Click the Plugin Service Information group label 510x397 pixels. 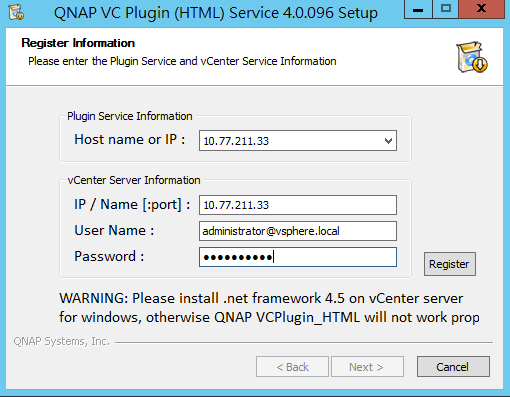click(x=130, y=116)
